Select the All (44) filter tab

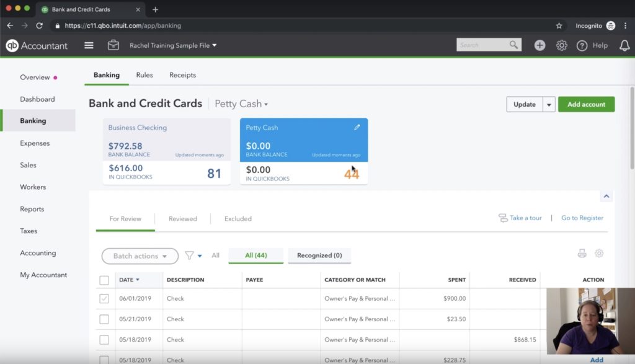(x=256, y=255)
